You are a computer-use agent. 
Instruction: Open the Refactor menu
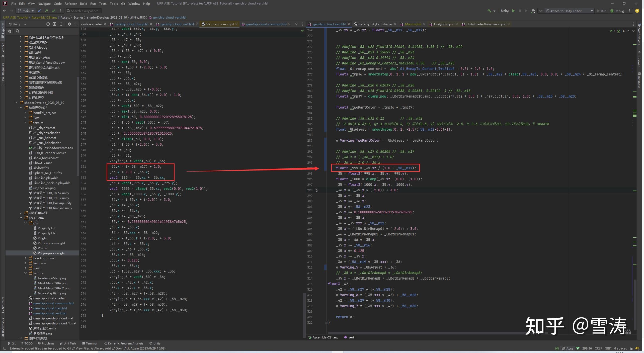tap(71, 4)
